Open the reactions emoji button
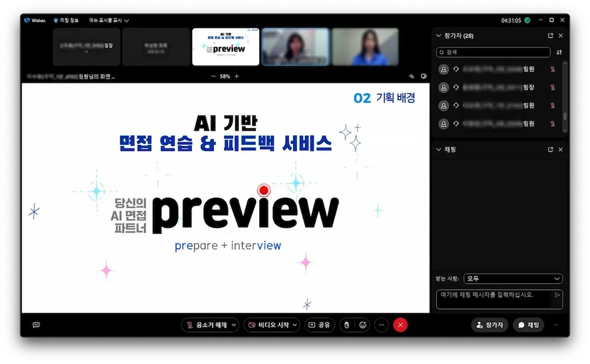 [363, 325]
